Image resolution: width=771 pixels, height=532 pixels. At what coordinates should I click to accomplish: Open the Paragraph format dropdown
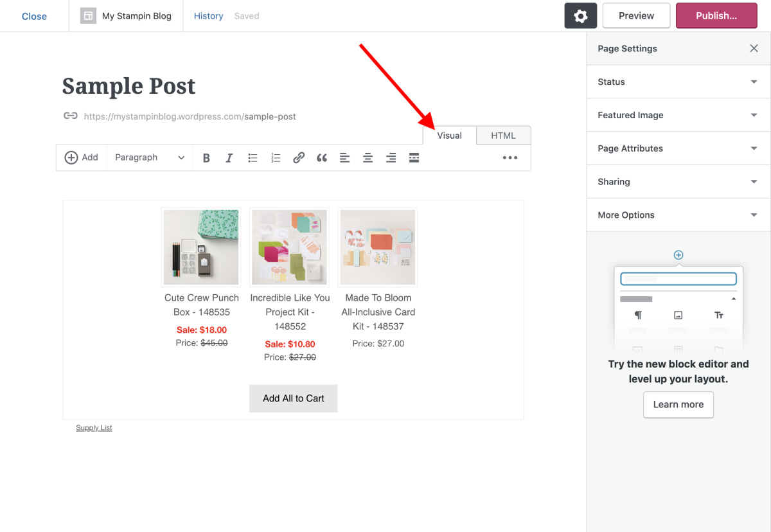coord(150,157)
